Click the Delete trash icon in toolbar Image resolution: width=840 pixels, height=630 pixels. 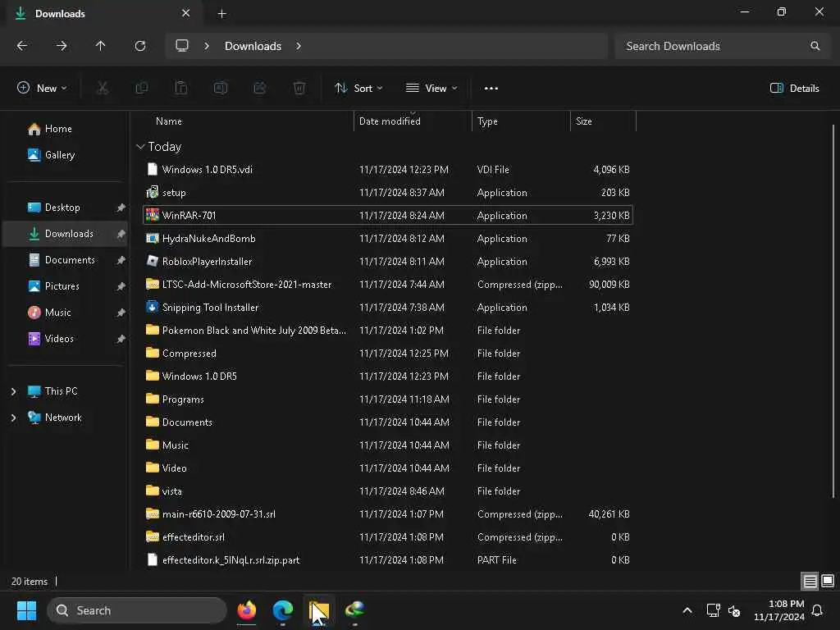[299, 88]
